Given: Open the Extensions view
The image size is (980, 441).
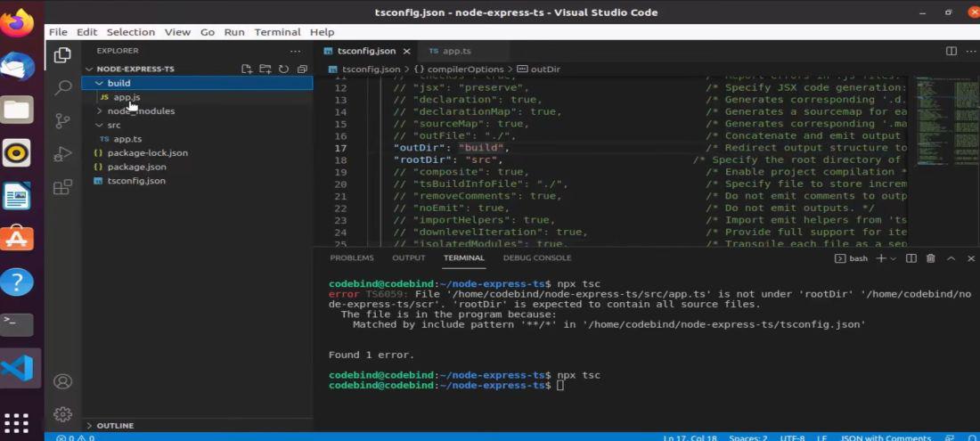Looking at the screenshot, I should pos(62,187).
